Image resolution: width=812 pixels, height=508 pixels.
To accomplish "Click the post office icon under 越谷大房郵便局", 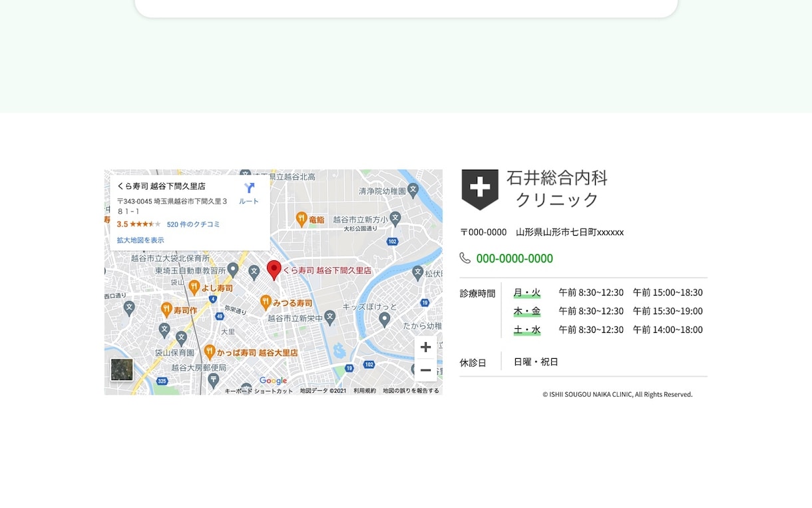I will pyautogui.click(x=214, y=380).
